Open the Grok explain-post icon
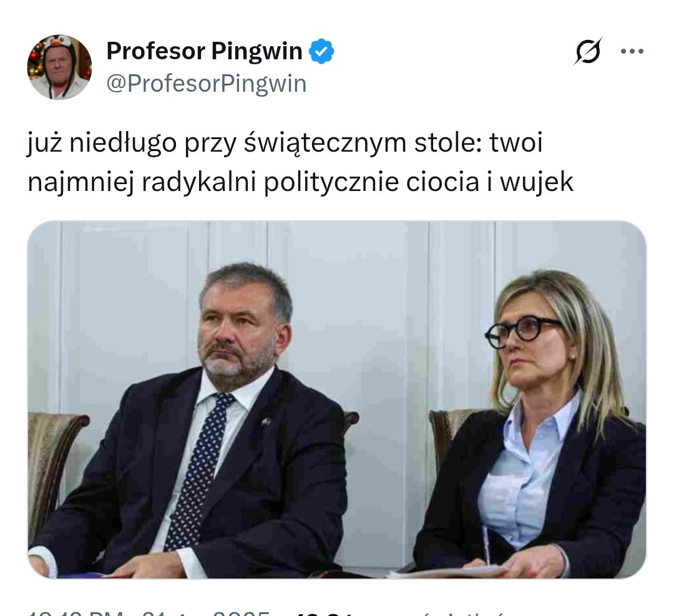674x616 pixels. tap(588, 52)
